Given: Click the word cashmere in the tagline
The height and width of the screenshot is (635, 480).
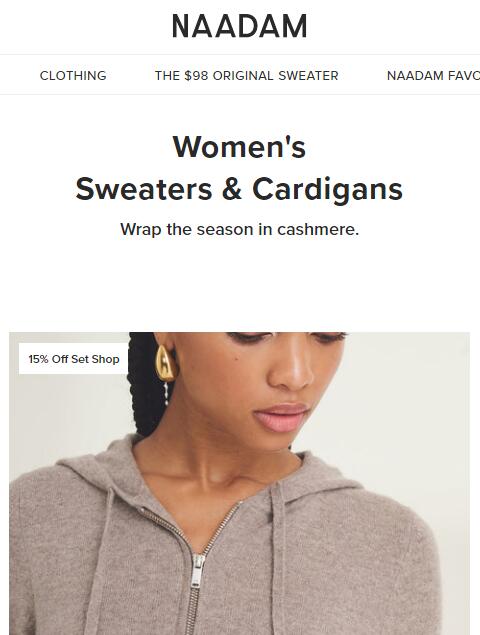Looking at the screenshot, I should 318,229.
